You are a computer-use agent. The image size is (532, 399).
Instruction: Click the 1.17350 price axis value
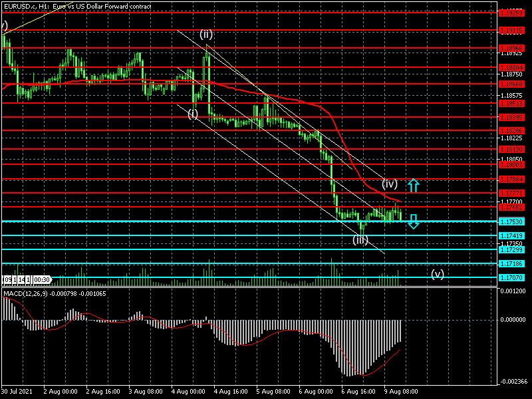511,243
